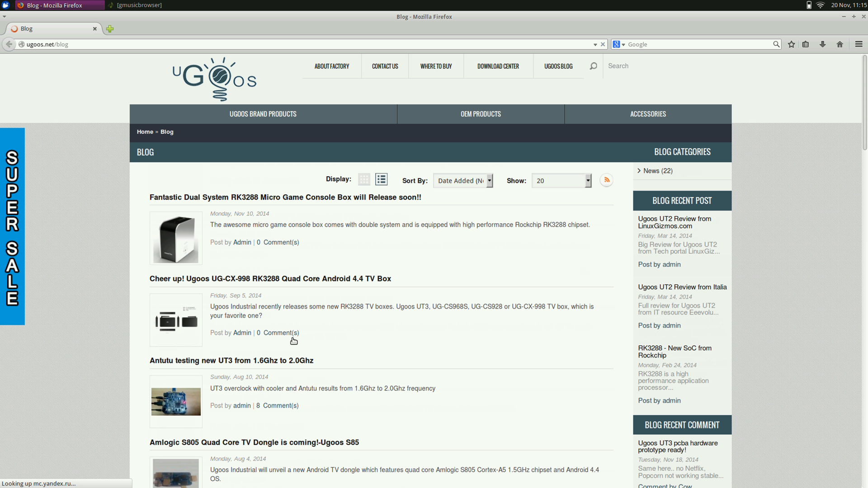Image resolution: width=868 pixels, height=488 pixels.
Task: Expand the News (22) category
Action: [x=657, y=171]
